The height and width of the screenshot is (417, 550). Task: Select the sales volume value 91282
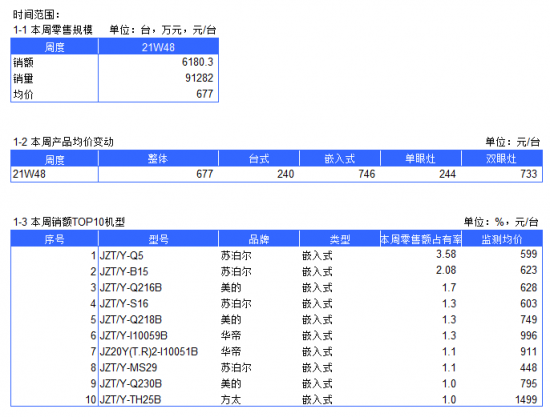[x=199, y=78]
